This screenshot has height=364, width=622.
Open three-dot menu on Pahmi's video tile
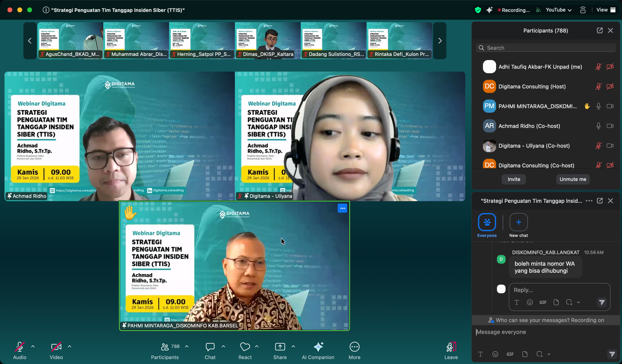tap(342, 208)
